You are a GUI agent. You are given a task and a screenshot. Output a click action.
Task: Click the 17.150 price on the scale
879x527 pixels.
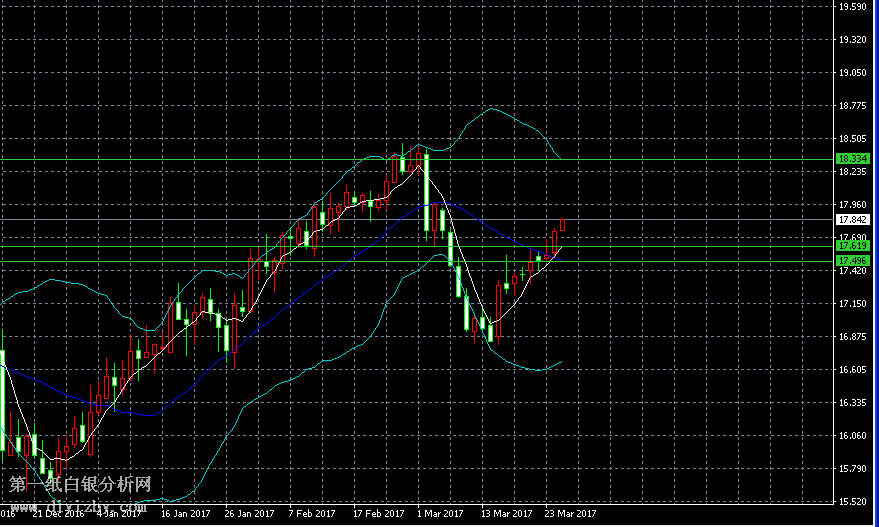pyautogui.click(x=852, y=304)
